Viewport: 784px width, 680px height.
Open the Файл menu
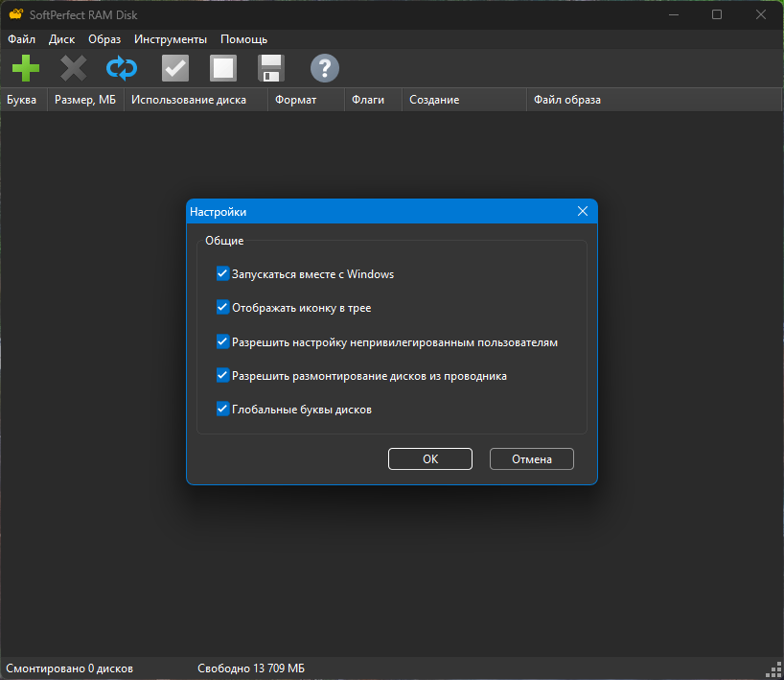[21, 39]
